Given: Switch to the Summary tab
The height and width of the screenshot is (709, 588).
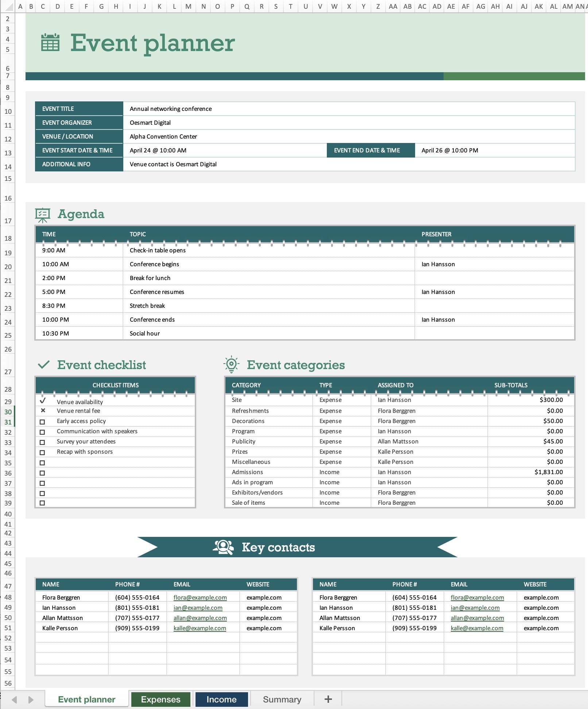Looking at the screenshot, I should (x=282, y=699).
